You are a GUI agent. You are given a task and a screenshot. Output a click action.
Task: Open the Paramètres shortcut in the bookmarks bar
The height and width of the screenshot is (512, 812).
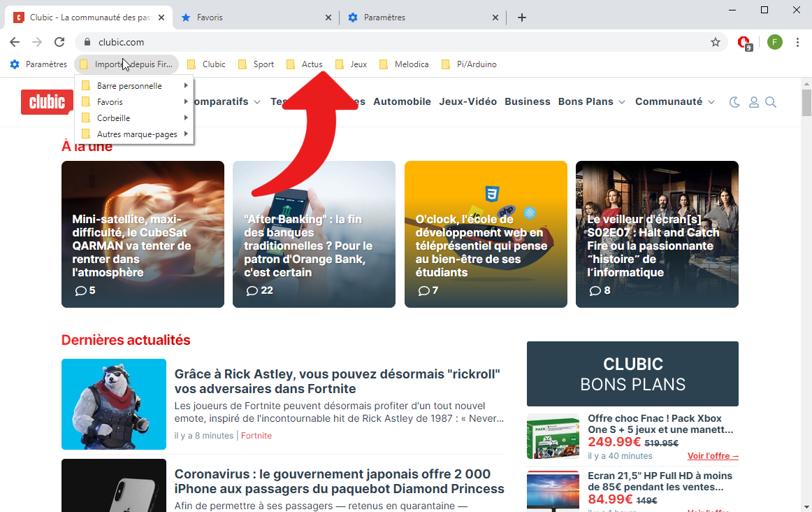click(x=39, y=64)
